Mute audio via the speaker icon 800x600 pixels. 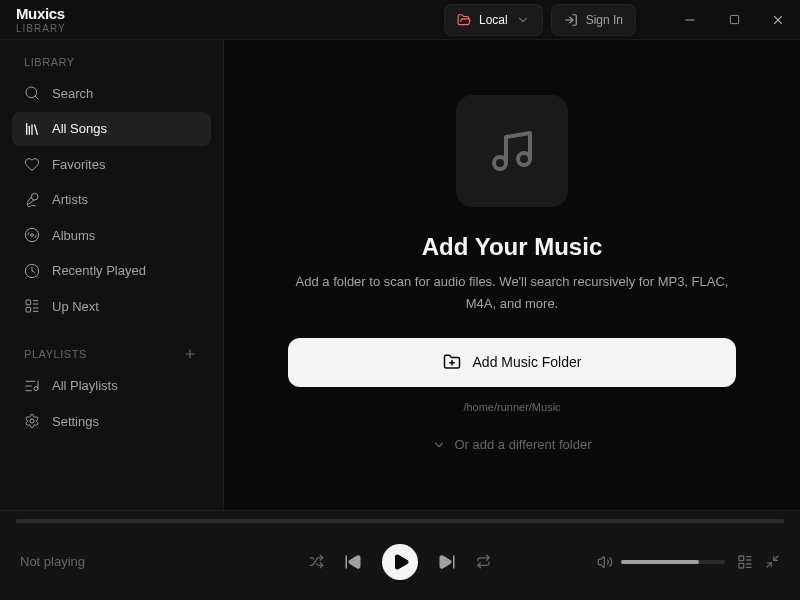tap(605, 562)
